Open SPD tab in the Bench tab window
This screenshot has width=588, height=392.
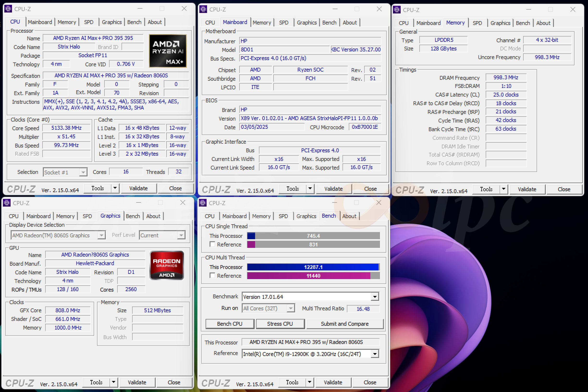point(283,216)
